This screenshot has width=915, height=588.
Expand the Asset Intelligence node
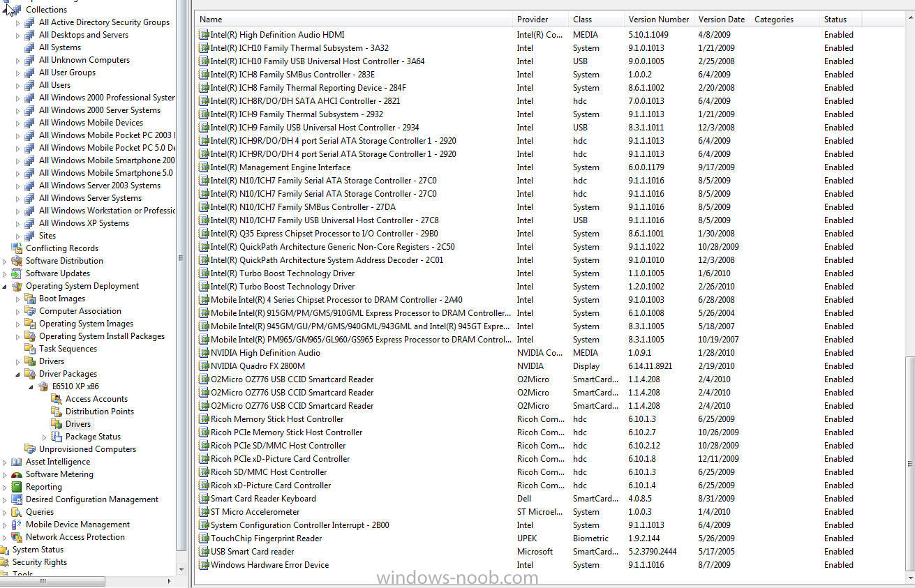click(x=5, y=462)
